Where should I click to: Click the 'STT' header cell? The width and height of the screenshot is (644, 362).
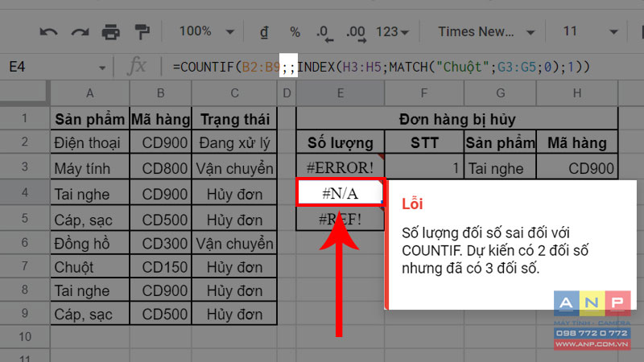pyautogui.click(x=424, y=143)
